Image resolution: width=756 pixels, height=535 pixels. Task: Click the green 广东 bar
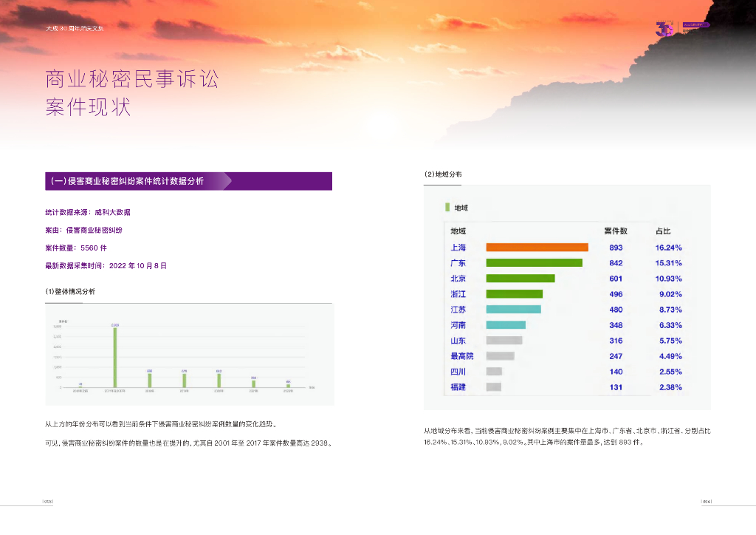(x=534, y=263)
